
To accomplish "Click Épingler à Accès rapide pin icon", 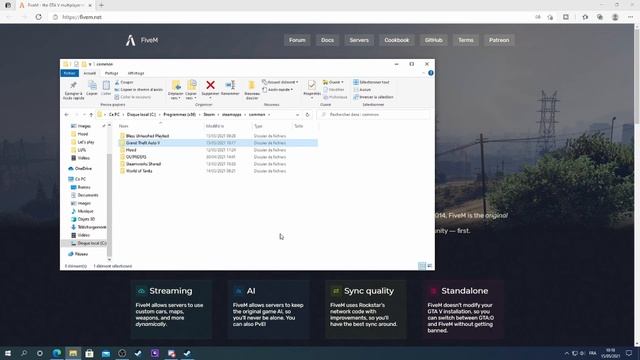I will (73, 86).
